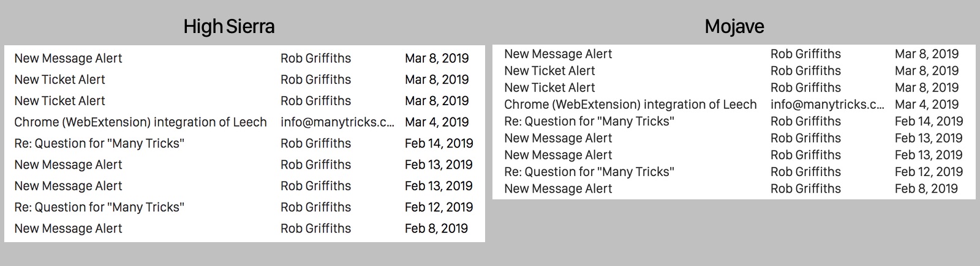This screenshot has height=266, width=980.
Task: Select Feb 12, 2019 date in Mojave list
Action: [x=929, y=172]
